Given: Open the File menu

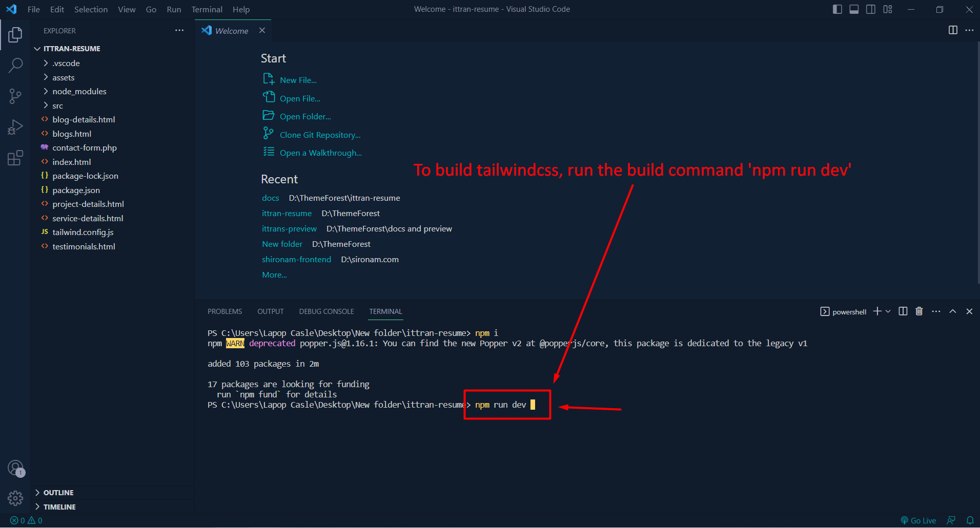Looking at the screenshot, I should (x=34, y=9).
